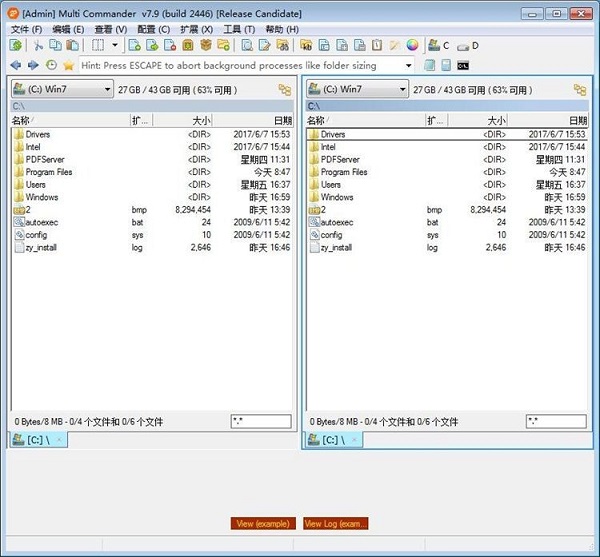Click the back navigation arrow
600x557 pixels.
[15, 65]
